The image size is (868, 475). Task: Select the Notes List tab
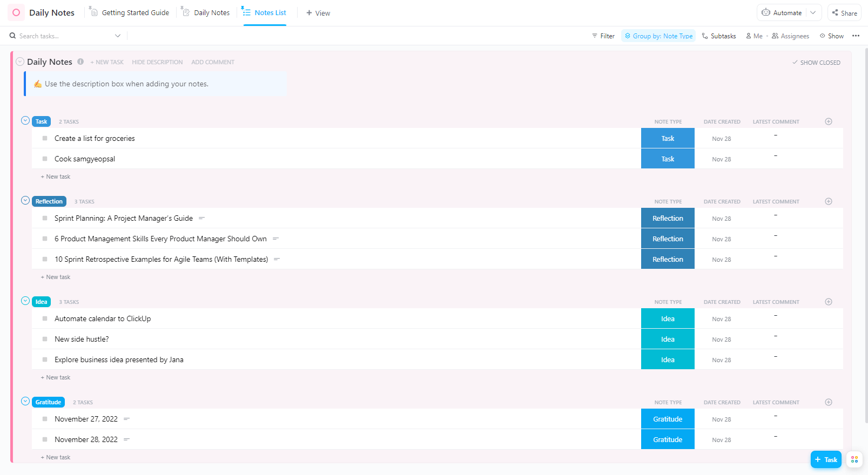coord(264,12)
